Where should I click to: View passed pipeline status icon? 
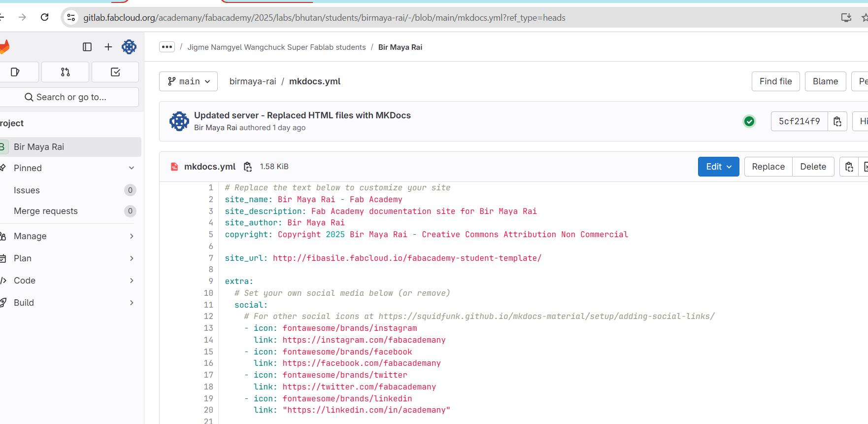[x=749, y=121]
